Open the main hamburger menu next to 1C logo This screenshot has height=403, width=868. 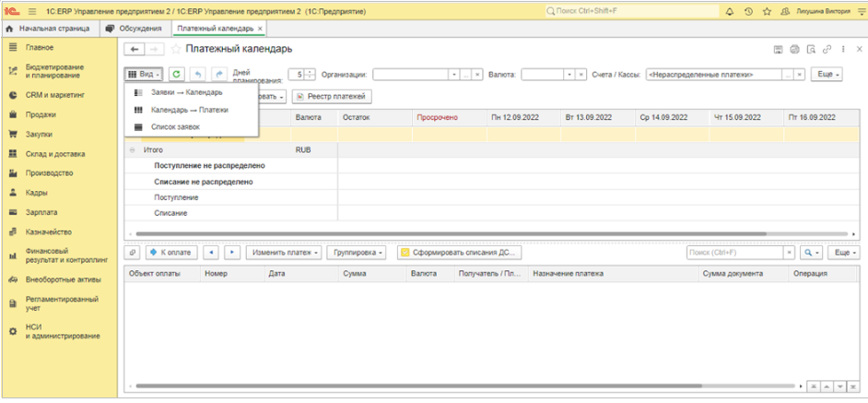(32, 11)
